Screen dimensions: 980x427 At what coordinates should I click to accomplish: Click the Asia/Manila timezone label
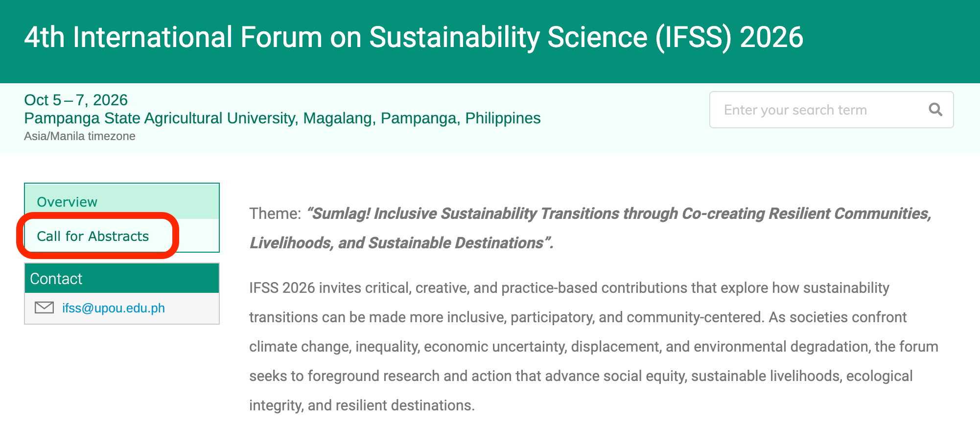tap(80, 136)
